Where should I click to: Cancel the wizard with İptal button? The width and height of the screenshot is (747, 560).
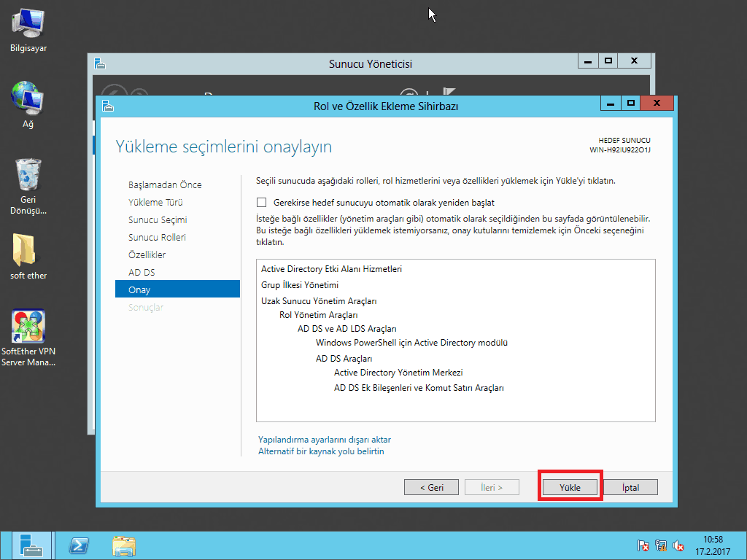(x=630, y=487)
